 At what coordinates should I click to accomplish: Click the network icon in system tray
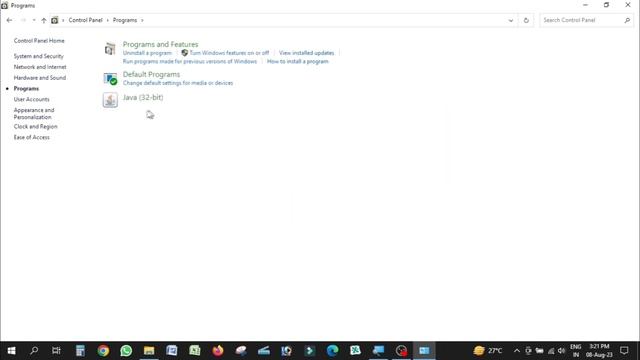point(551,351)
